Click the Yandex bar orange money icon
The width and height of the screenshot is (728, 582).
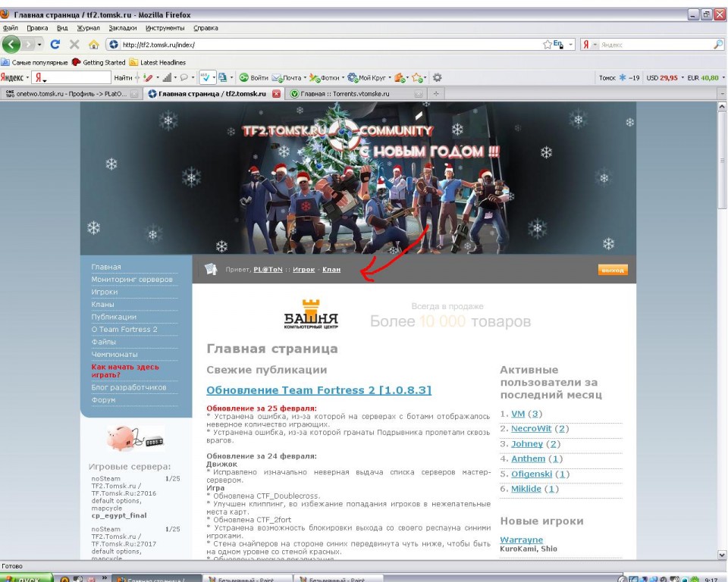click(x=400, y=77)
